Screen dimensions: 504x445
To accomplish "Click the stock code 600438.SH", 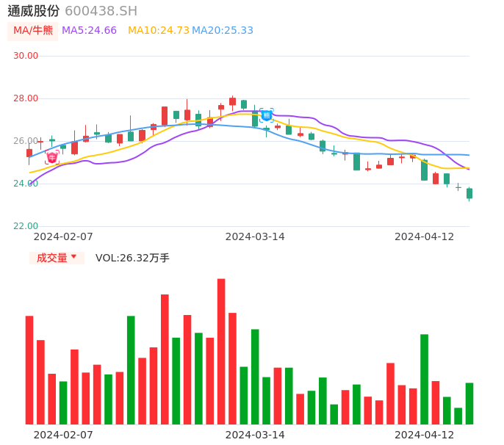I will click(101, 11).
